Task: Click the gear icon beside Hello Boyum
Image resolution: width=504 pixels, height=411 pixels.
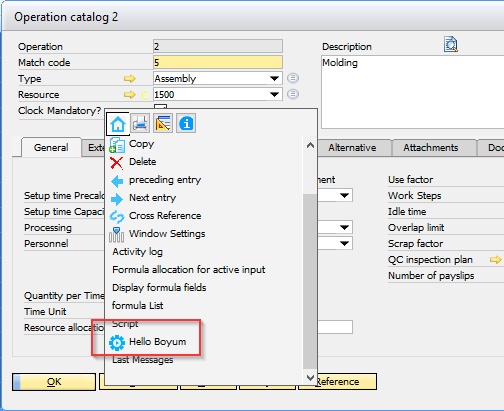Action: (x=117, y=343)
